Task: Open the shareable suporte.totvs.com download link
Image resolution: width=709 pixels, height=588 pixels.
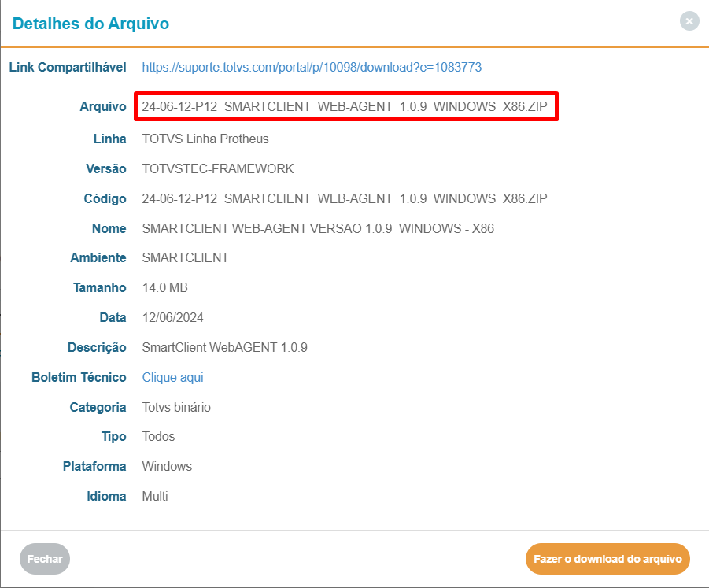Action: tap(312, 68)
